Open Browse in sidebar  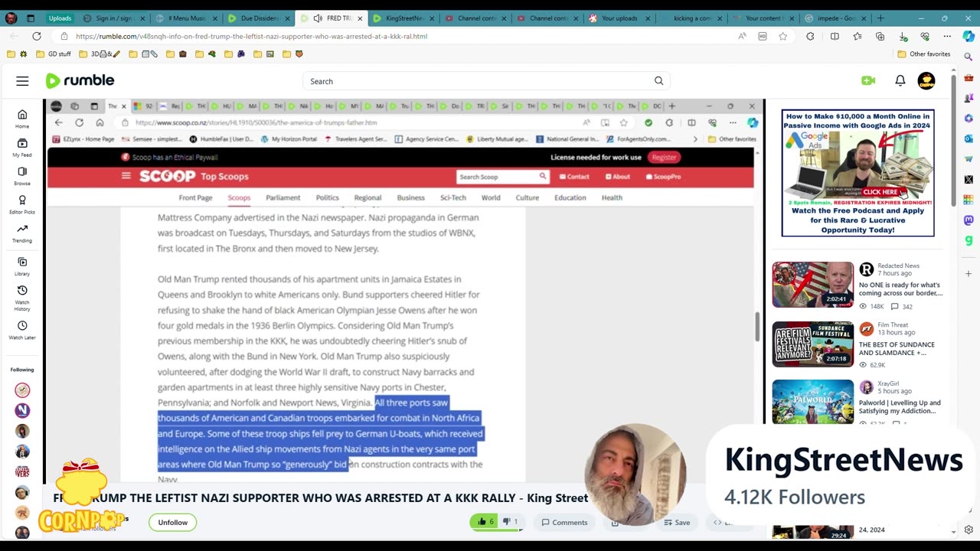(x=22, y=176)
